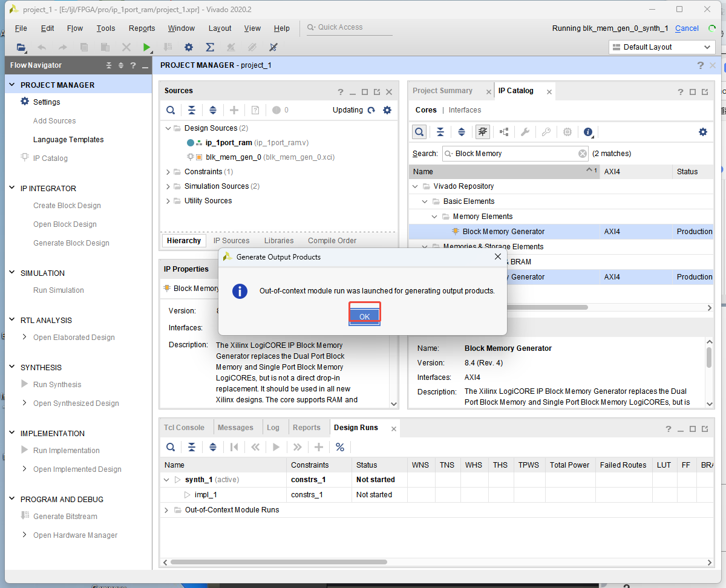This screenshot has height=588, width=726.
Task: Click Settings in Flow Navigator
Action: click(47, 102)
